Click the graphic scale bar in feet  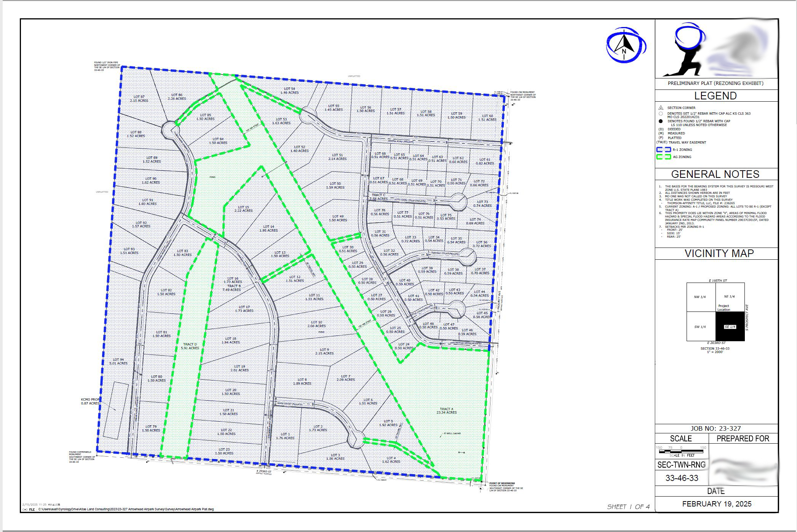(x=681, y=451)
